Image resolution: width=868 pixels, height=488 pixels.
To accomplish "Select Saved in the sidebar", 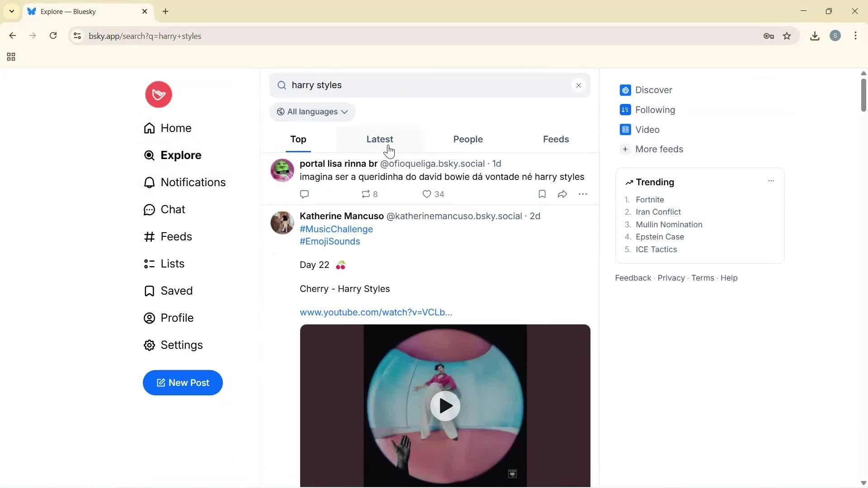I will 177,291.
